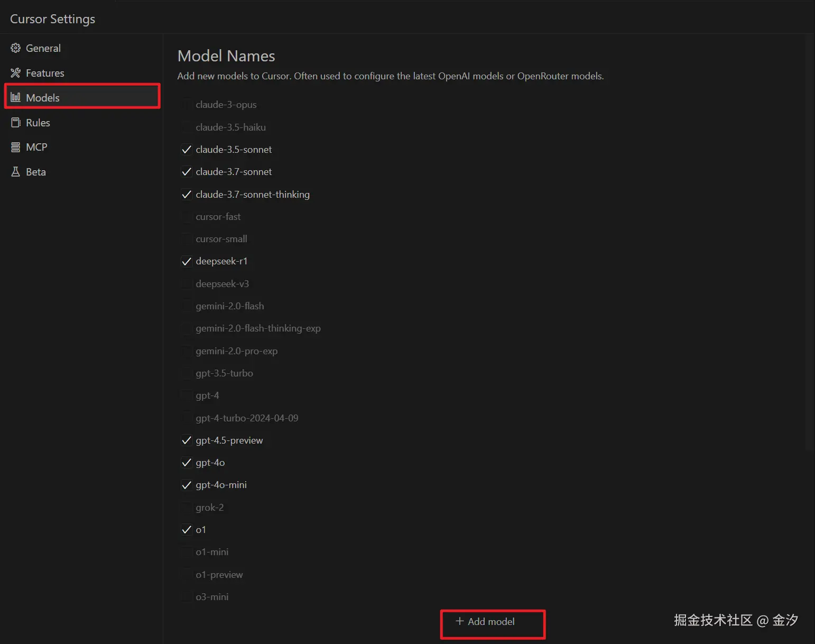Image resolution: width=815 pixels, height=644 pixels.
Task: Enable the cursor-fast checkbox
Action: point(187,217)
